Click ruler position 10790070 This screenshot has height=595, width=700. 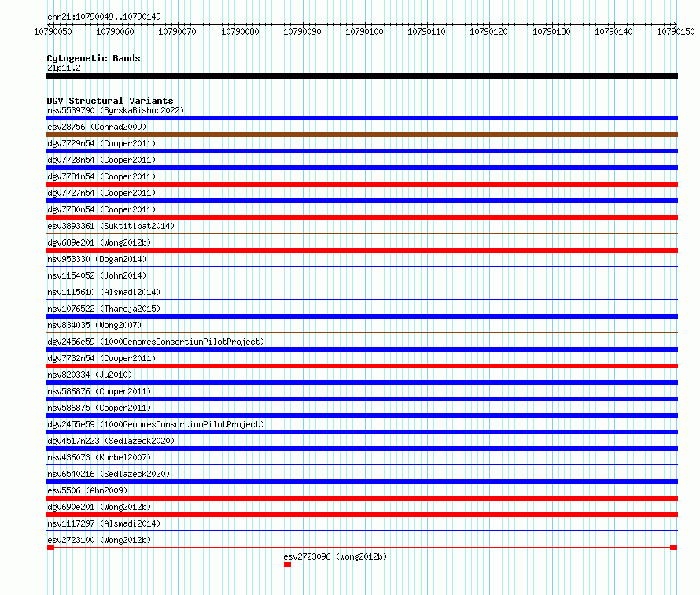point(177,31)
